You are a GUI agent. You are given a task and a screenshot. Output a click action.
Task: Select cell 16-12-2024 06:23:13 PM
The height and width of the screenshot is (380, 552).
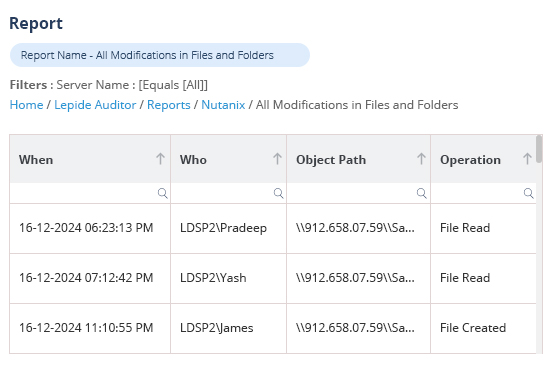(90, 228)
